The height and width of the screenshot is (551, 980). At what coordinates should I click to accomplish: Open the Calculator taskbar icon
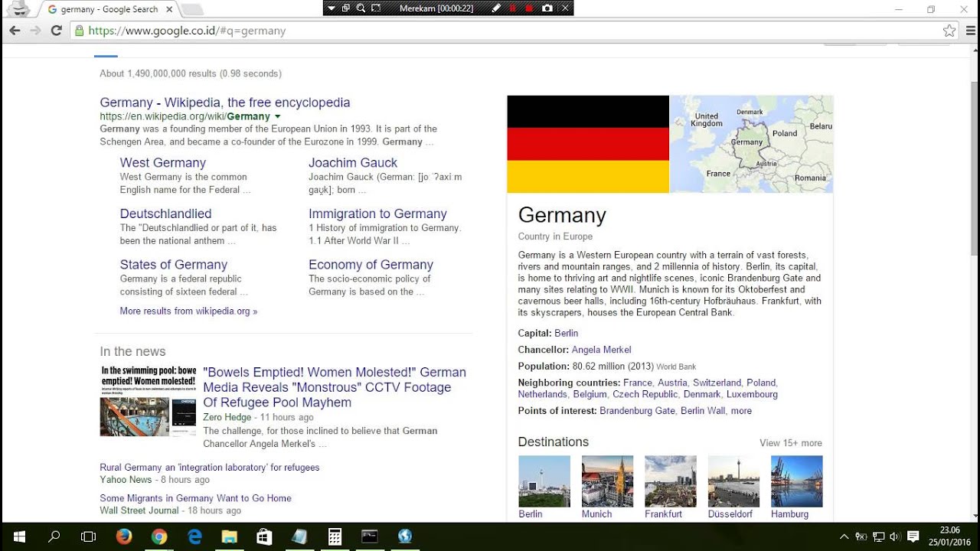335,536
